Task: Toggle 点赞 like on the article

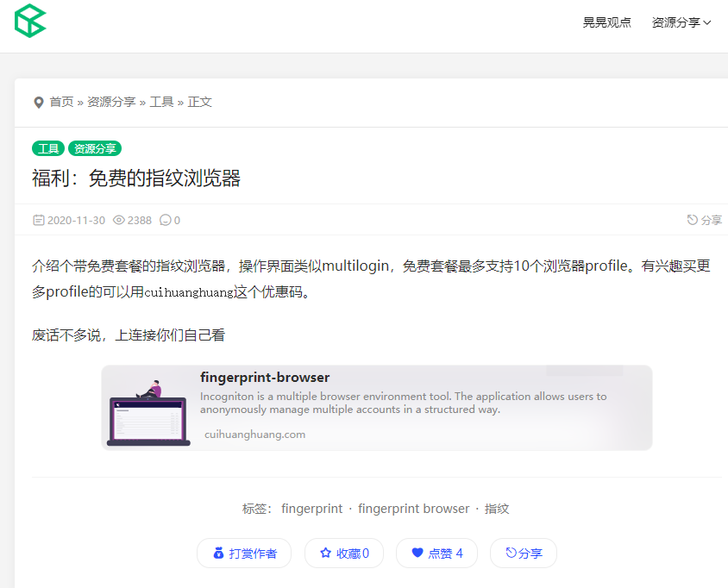Action: 436,554
